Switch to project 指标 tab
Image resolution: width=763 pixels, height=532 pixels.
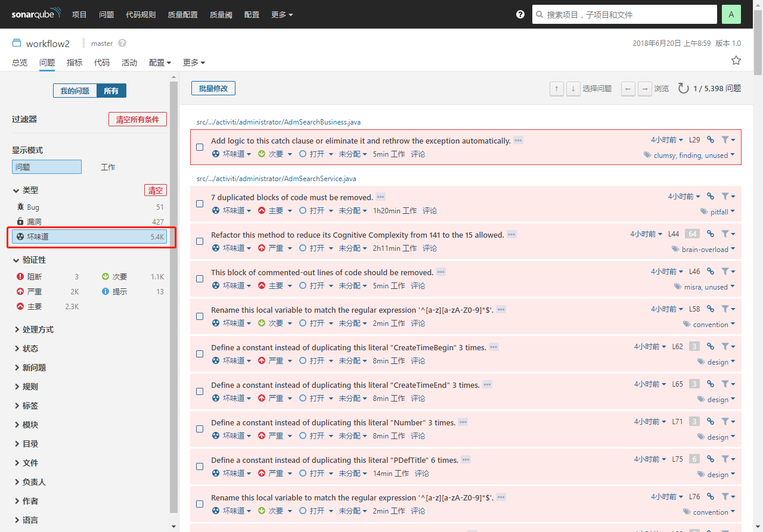click(x=75, y=63)
